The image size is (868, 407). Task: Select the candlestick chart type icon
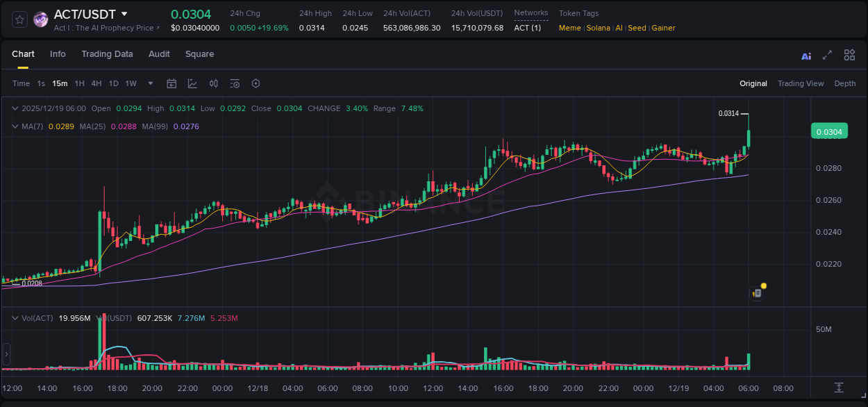215,83
